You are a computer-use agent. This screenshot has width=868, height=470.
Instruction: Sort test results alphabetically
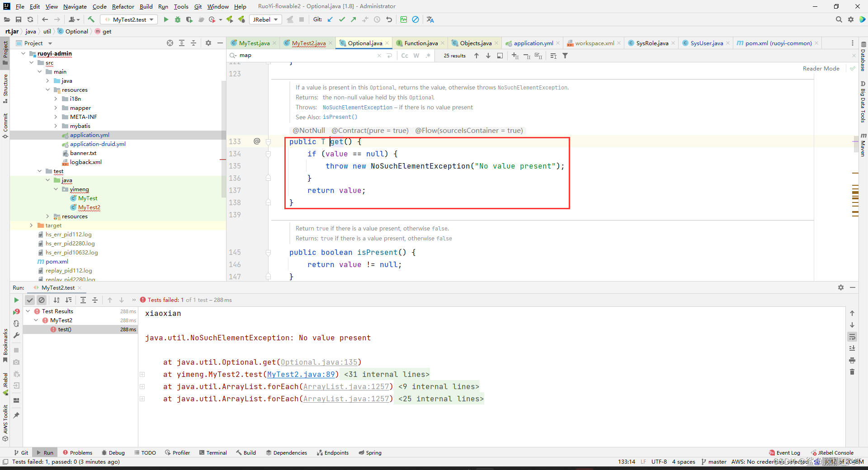pos(57,300)
